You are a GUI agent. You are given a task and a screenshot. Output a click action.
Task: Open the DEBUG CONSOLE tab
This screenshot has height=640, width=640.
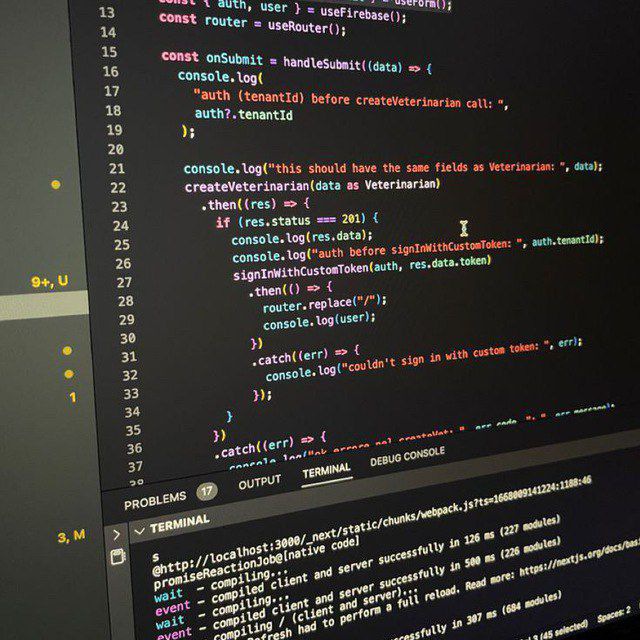[407, 457]
